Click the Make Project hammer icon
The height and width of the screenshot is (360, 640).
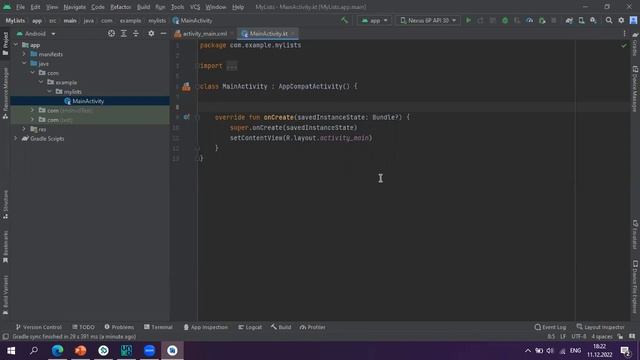(x=344, y=20)
